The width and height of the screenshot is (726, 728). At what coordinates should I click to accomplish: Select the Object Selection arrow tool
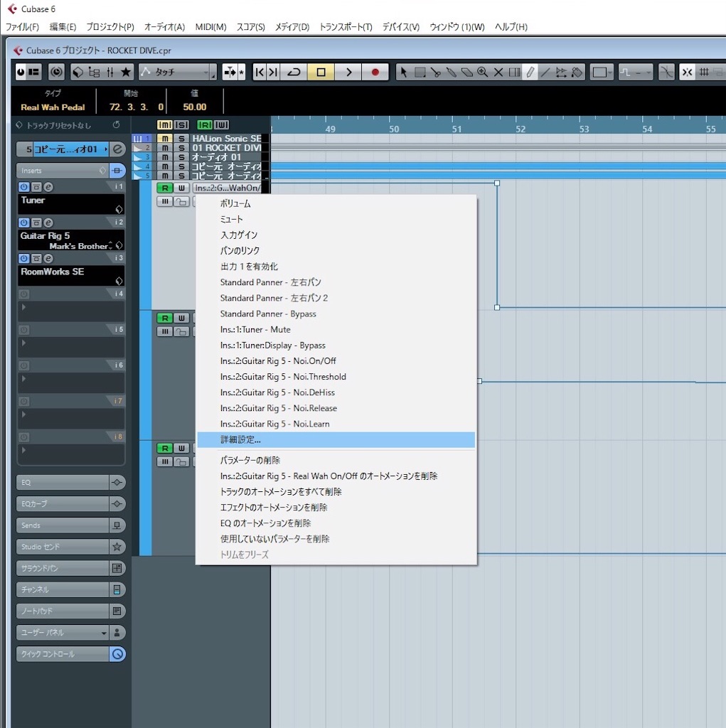(403, 72)
